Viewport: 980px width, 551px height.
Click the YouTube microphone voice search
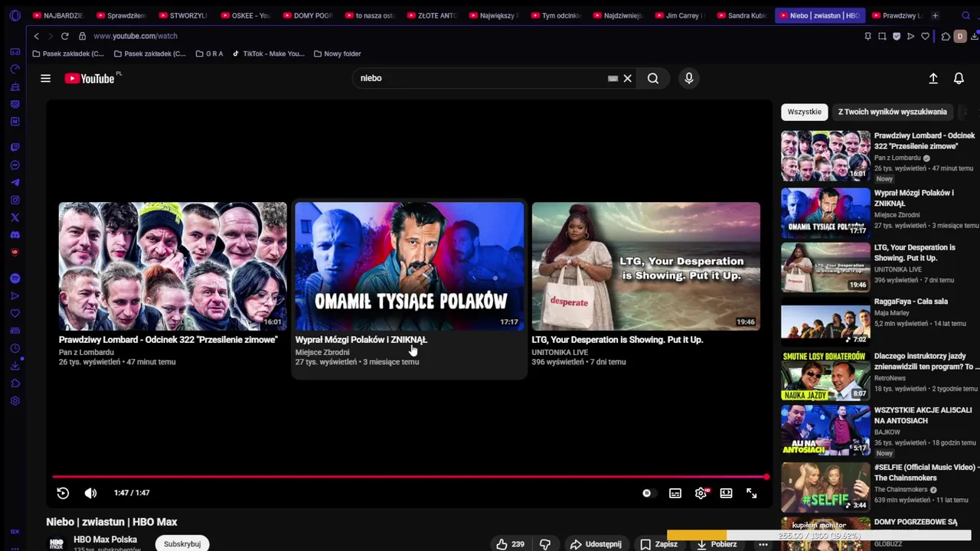[x=688, y=78]
